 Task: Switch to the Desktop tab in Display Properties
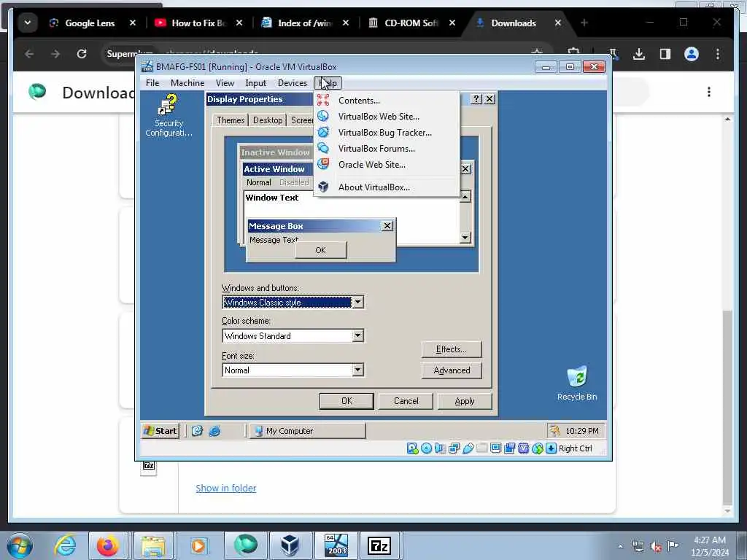pos(268,120)
